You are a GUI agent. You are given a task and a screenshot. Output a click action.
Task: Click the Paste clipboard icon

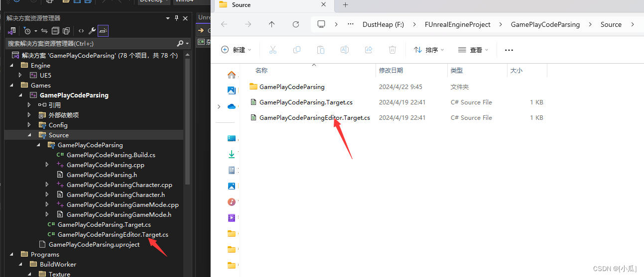coord(321,50)
